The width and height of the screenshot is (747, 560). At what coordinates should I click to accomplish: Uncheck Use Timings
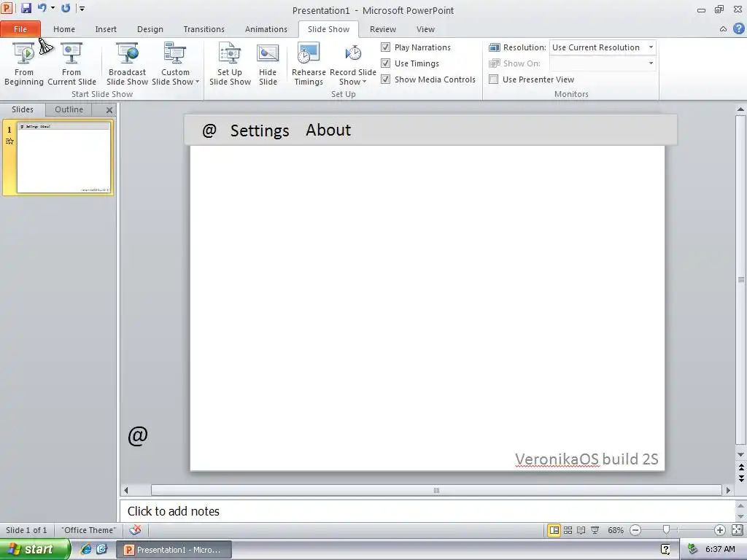point(385,63)
